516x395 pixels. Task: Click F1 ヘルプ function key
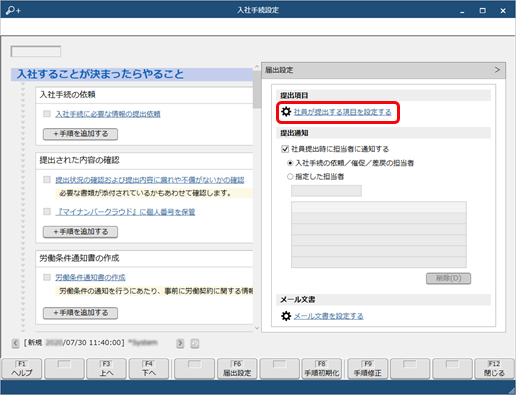pos(22,369)
